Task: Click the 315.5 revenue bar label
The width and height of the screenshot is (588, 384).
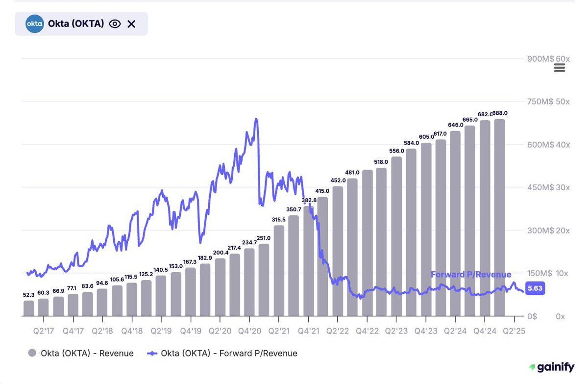Action: point(279,220)
